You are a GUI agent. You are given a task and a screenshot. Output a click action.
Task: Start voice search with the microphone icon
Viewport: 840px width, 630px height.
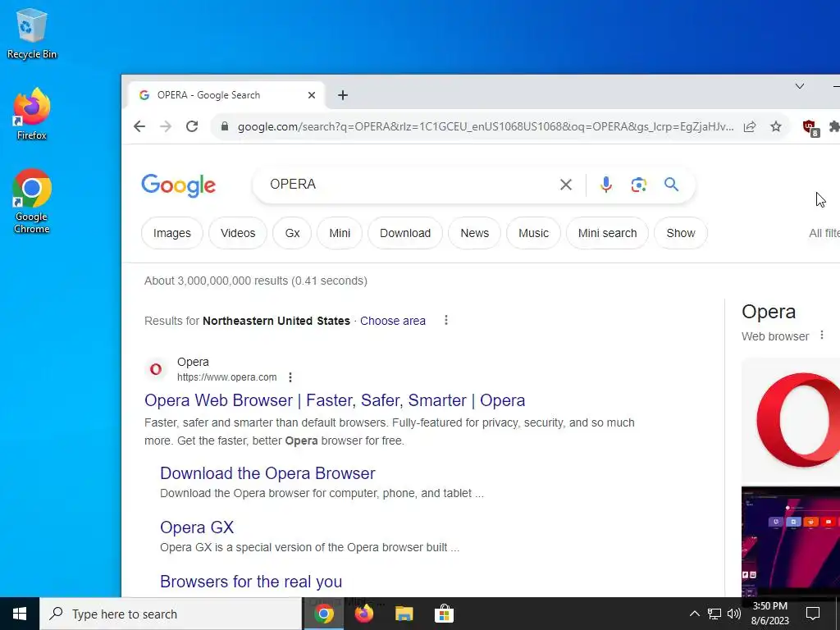tap(606, 185)
